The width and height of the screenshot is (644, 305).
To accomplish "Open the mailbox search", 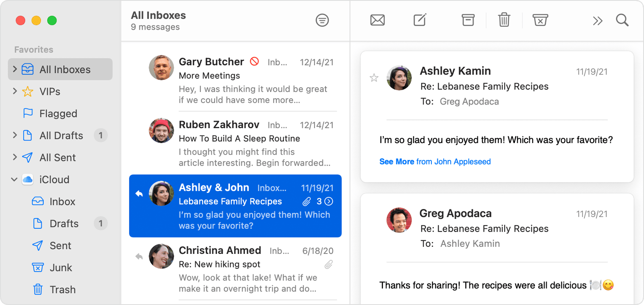I will [x=622, y=20].
